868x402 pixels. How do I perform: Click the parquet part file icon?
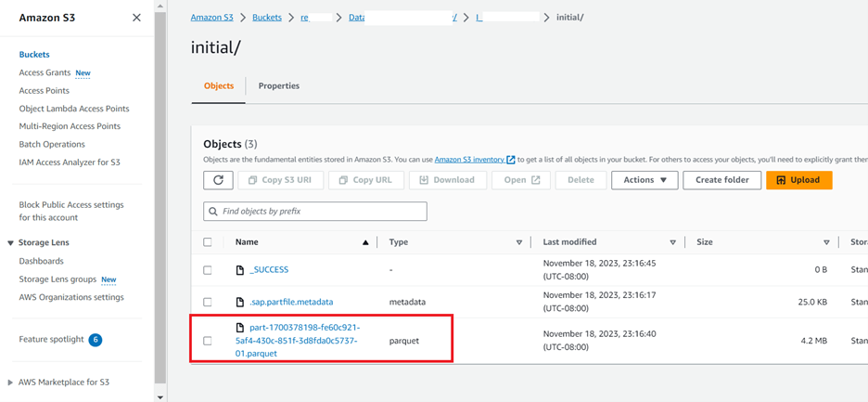240,328
